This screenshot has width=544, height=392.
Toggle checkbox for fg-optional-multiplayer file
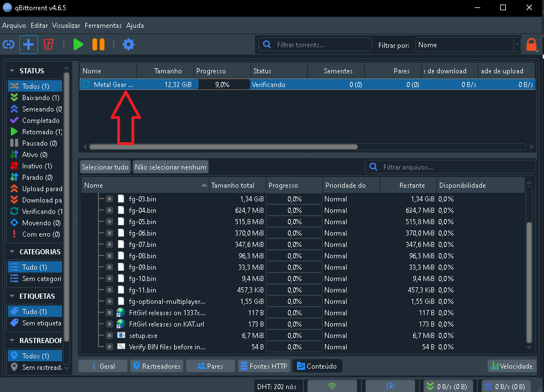point(109,302)
